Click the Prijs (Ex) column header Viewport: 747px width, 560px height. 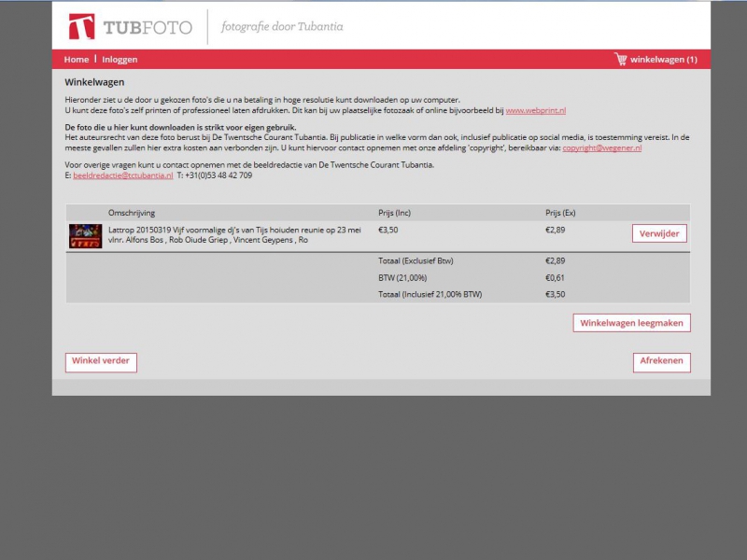click(560, 213)
